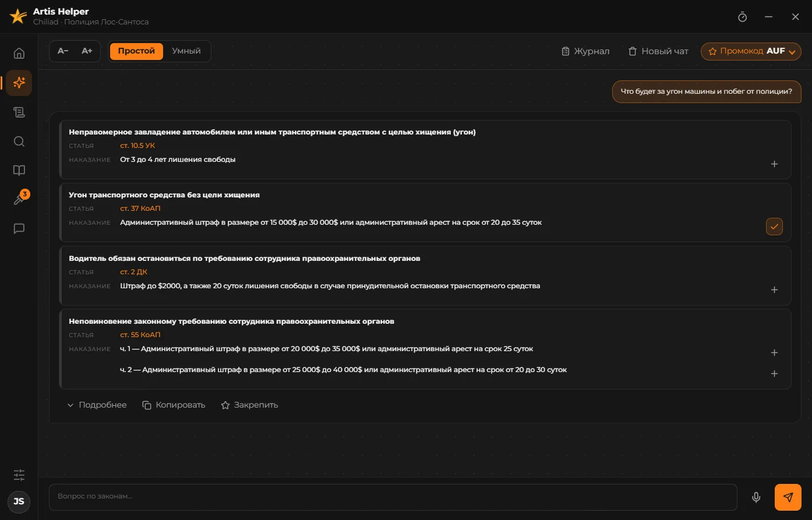Switch to the Простой mode
This screenshot has height=520, width=812.
click(x=136, y=51)
